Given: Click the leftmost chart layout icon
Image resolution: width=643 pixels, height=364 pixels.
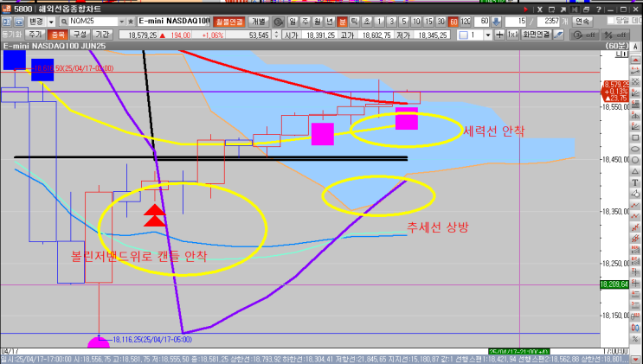Looking at the screenshot, I should click(7, 22).
